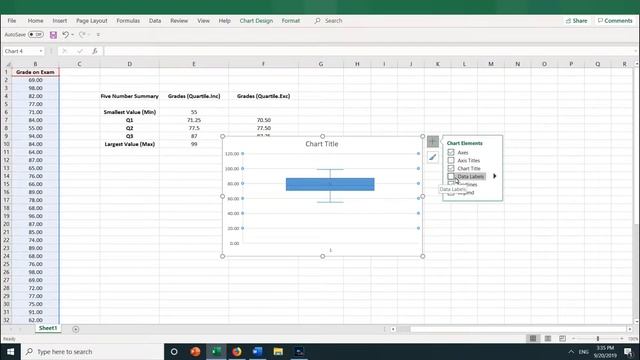Click the Save icon in quick access toolbar
Screen dimensions: 640x360
[x=53, y=35]
